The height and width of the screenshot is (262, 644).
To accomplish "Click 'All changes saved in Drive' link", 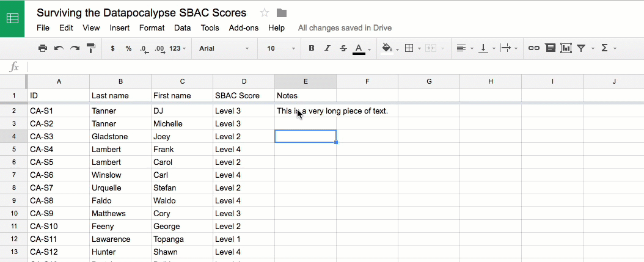I will (x=345, y=28).
